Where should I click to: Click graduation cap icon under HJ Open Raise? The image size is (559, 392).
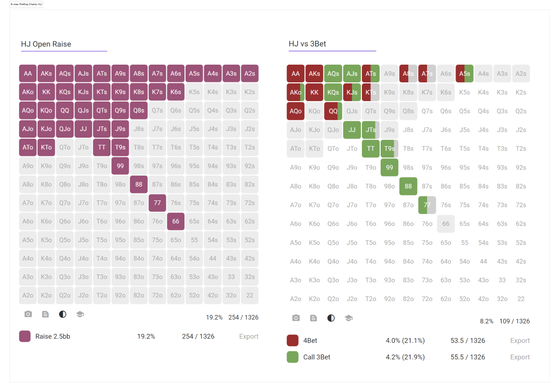pos(80,314)
